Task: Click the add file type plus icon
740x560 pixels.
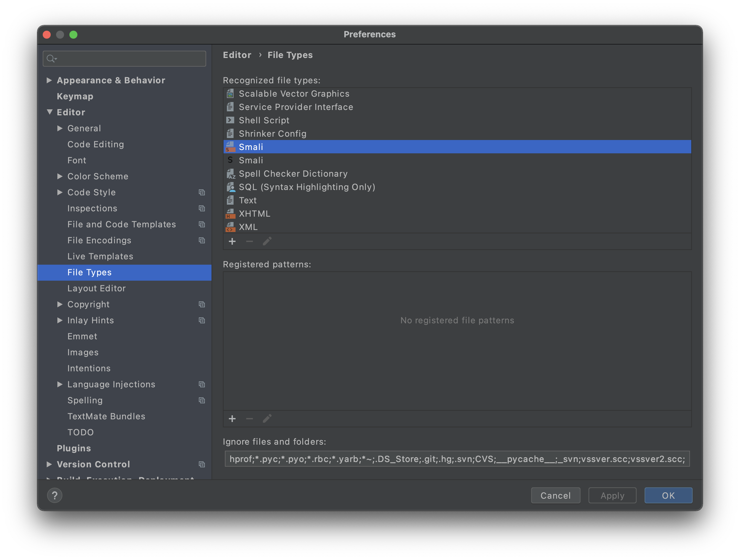Action: 232,241
